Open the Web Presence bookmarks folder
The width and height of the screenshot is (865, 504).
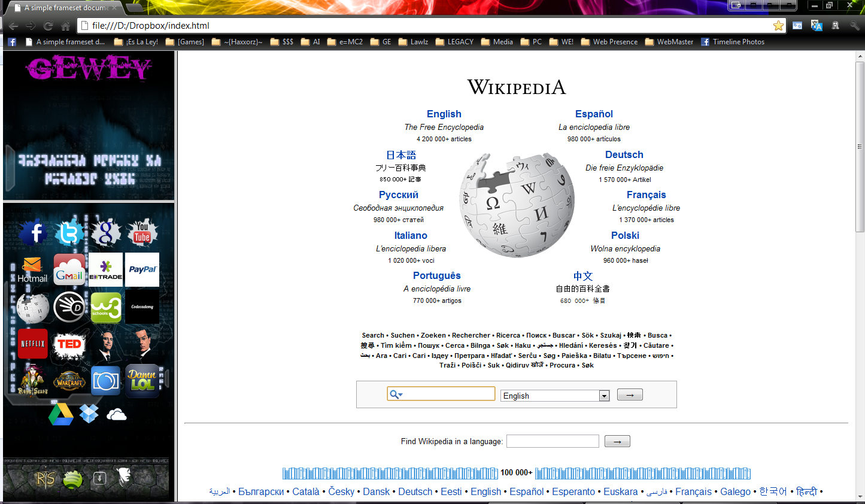[609, 42]
